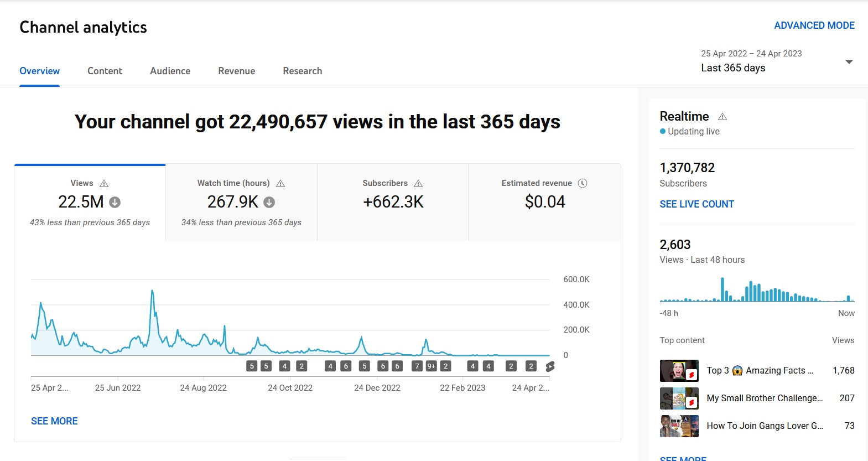Click the 24 Oct 2022 axis label
868x461 pixels.
(x=290, y=388)
